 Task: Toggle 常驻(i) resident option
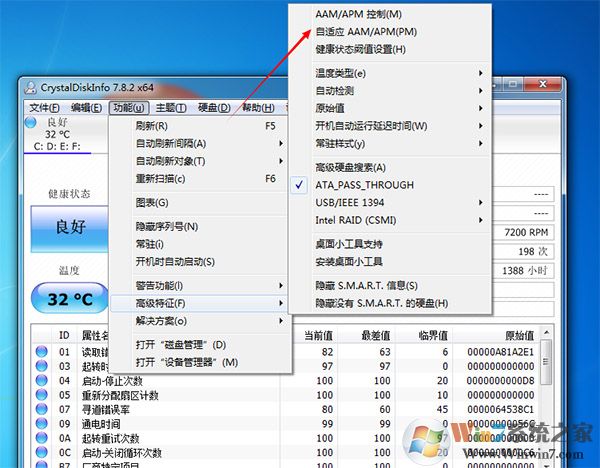198,244
